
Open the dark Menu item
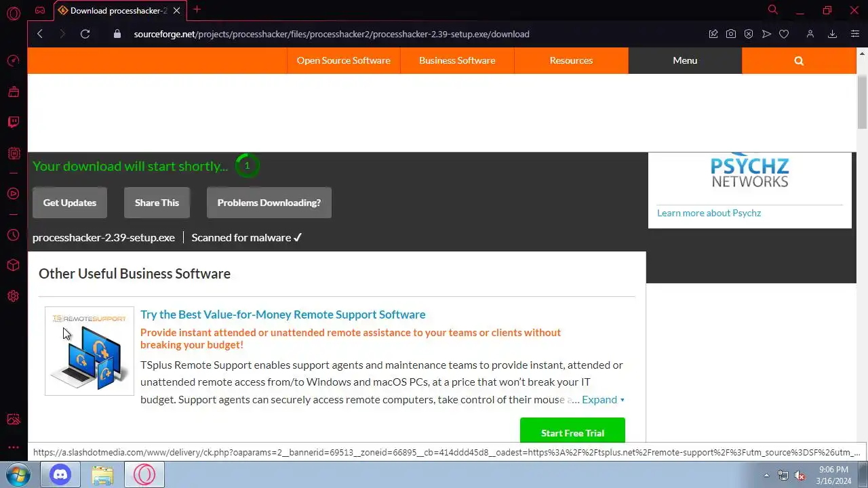685,60
